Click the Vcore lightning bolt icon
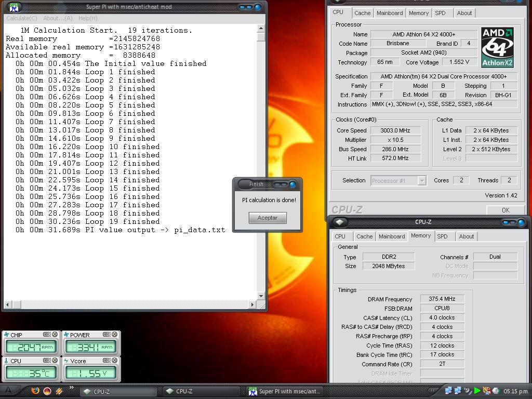This screenshot has width=532, height=399. click(x=66, y=361)
